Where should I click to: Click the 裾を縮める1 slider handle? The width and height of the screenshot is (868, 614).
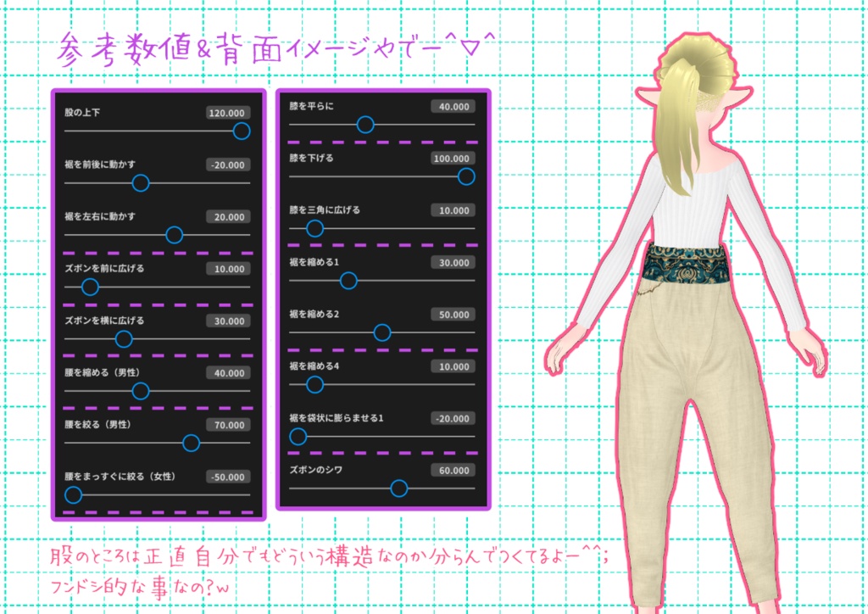coord(348,281)
